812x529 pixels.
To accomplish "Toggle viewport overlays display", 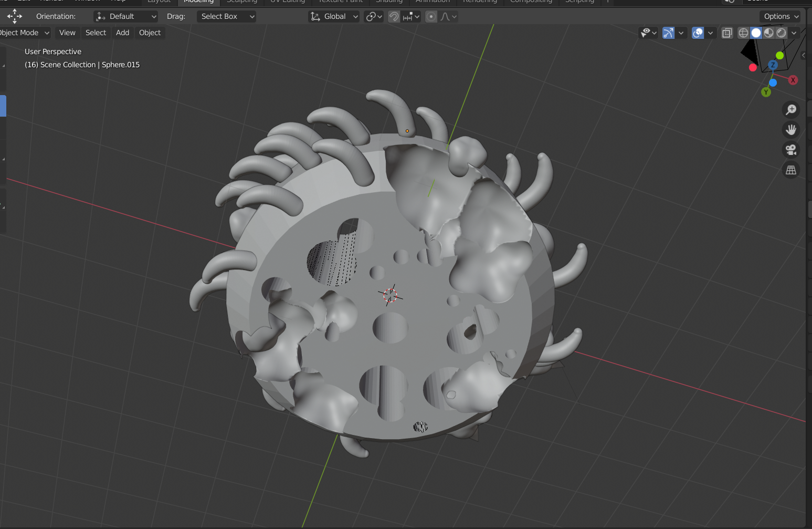I will click(x=698, y=33).
